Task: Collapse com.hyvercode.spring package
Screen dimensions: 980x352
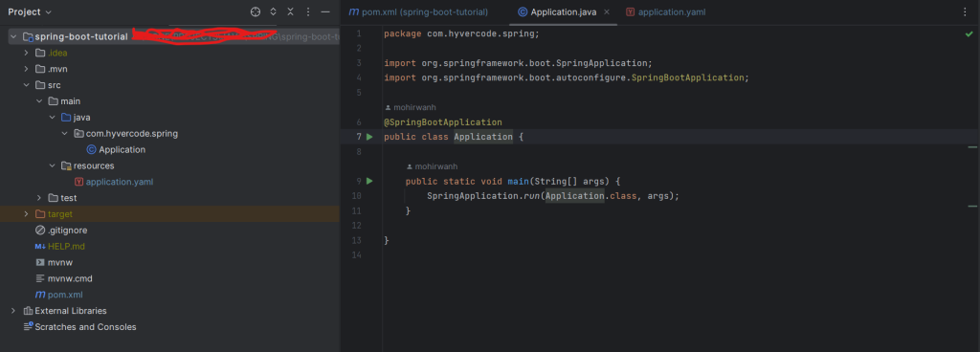Action: click(x=64, y=134)
